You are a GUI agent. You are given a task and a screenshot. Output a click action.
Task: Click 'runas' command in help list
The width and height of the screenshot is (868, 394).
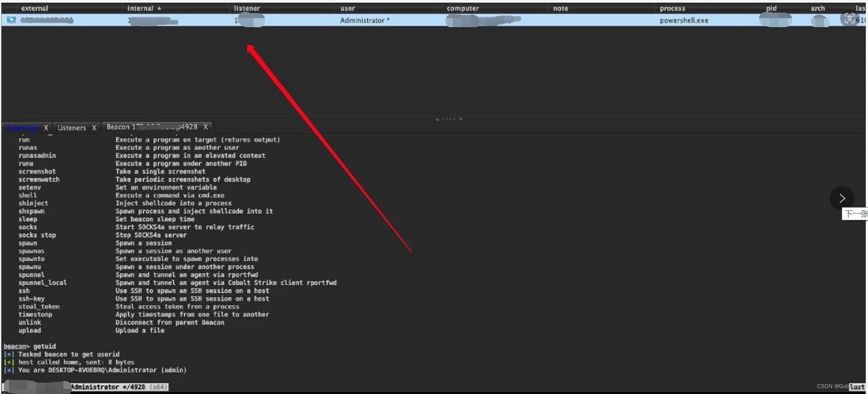click(x=28, y=147)
